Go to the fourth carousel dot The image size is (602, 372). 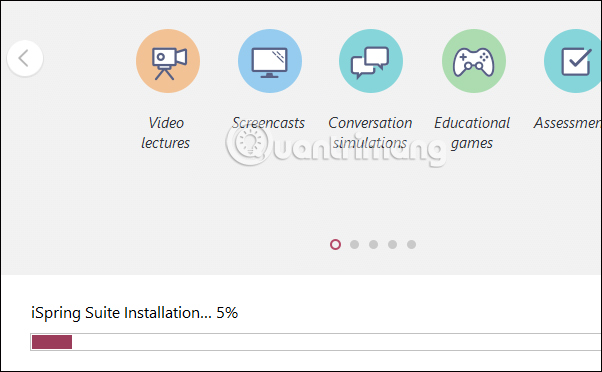click(392, 245)
